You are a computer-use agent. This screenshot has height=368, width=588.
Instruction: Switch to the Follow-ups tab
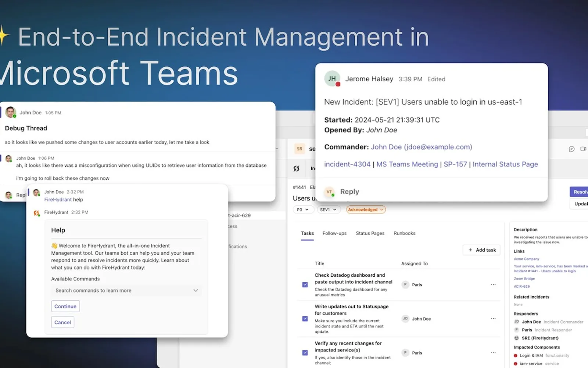334,233
